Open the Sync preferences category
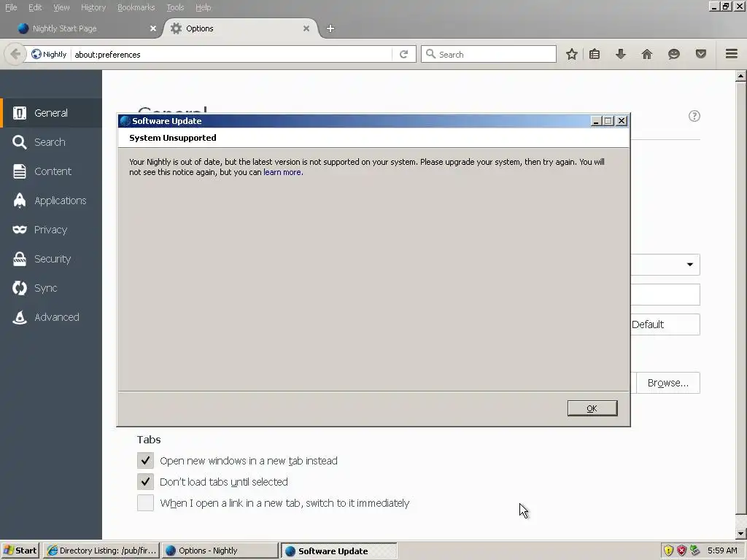 tap(51, 288)
